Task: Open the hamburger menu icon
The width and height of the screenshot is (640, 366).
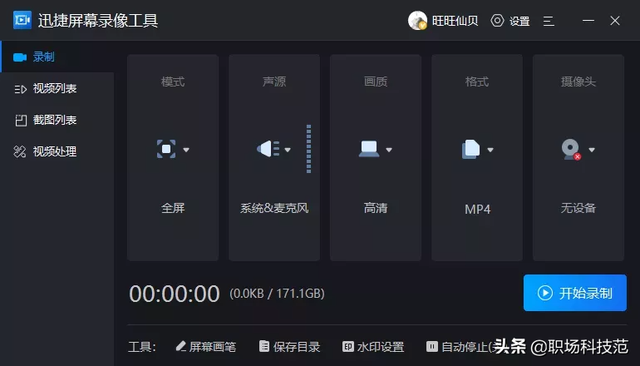Action: click(549, 21)
